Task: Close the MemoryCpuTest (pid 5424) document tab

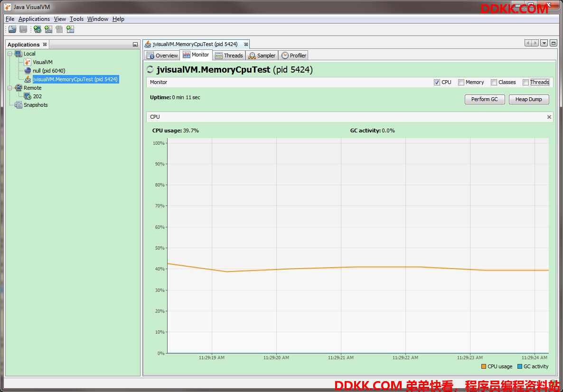Action: (246, 45)
